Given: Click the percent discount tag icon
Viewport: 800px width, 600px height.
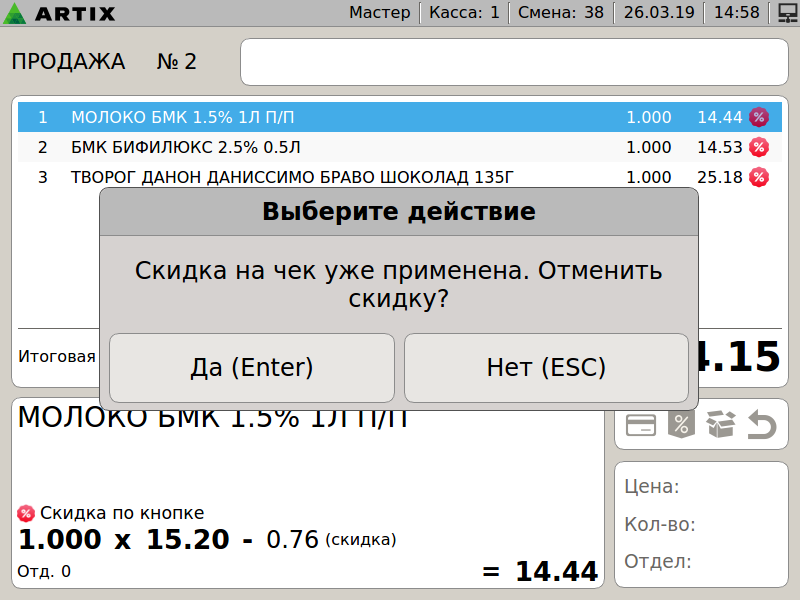Looking at the screenshot, I should [681, 423].
